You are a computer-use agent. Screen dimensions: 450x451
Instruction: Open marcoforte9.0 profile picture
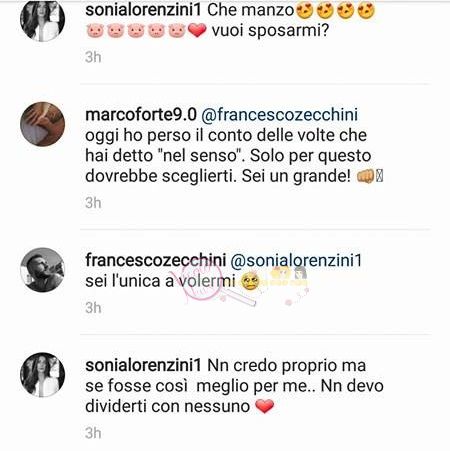[43, 124]
